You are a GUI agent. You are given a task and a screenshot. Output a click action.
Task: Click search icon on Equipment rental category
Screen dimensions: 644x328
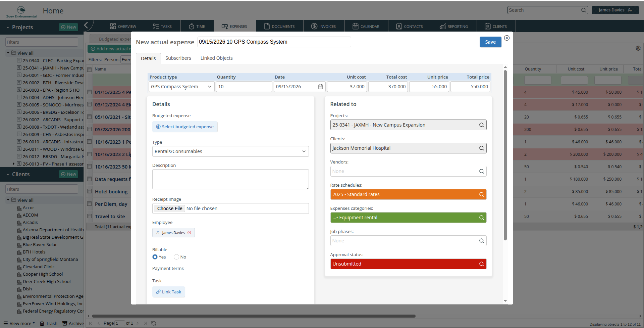tap(482, 218)
